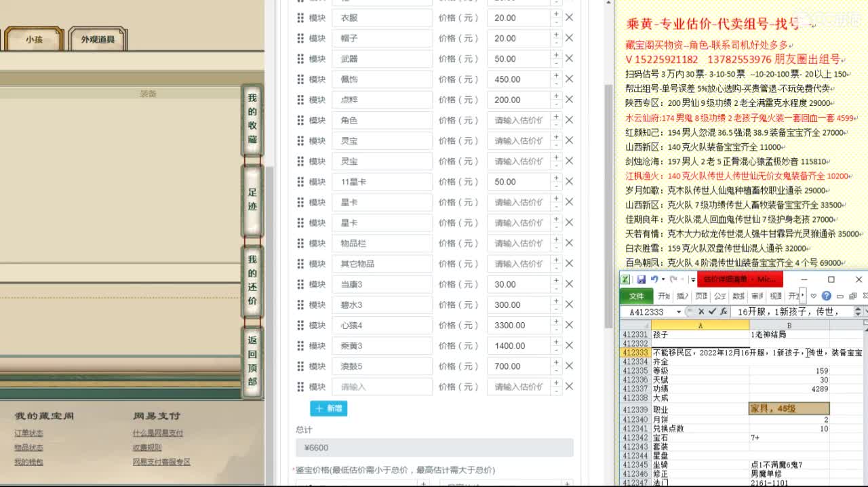The height and width of the screenshot is (487, 868).
Task: Open the Excel 公式 ribbon tab
Action: [x=720, y=296]
